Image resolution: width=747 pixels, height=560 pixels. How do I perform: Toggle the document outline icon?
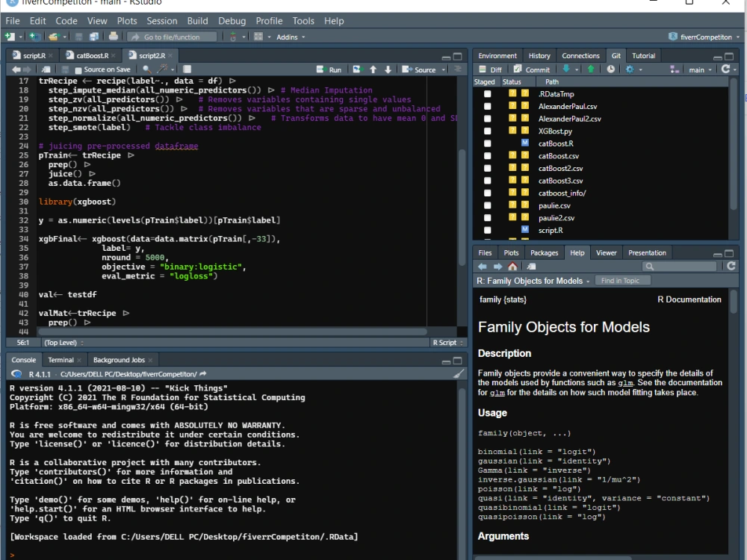click(x=458, y=69)
